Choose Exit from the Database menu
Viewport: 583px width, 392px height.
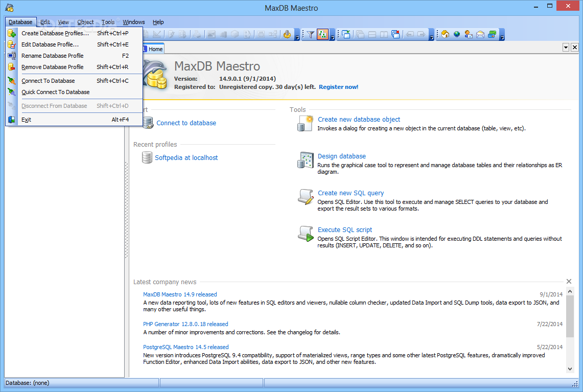[x=74, y=120]
